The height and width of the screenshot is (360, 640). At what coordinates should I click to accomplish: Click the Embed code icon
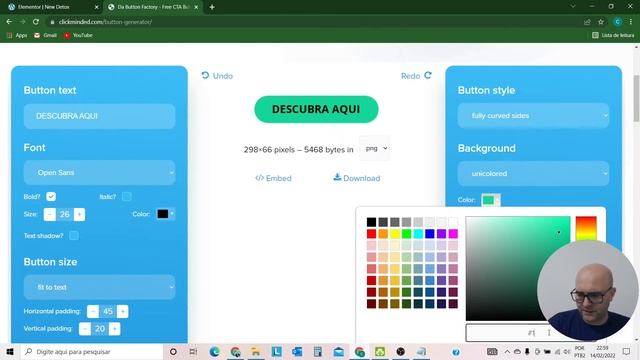pyautogui.click(x=259, y=178)
